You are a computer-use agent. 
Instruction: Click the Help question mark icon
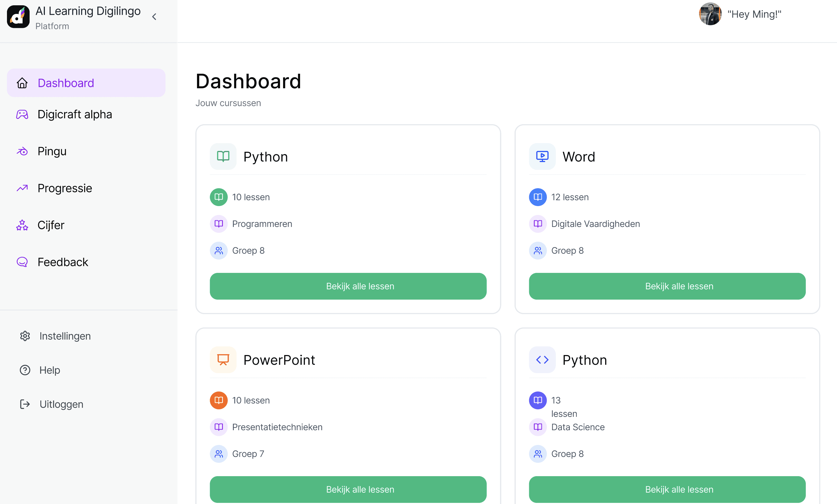click(25, 370)
